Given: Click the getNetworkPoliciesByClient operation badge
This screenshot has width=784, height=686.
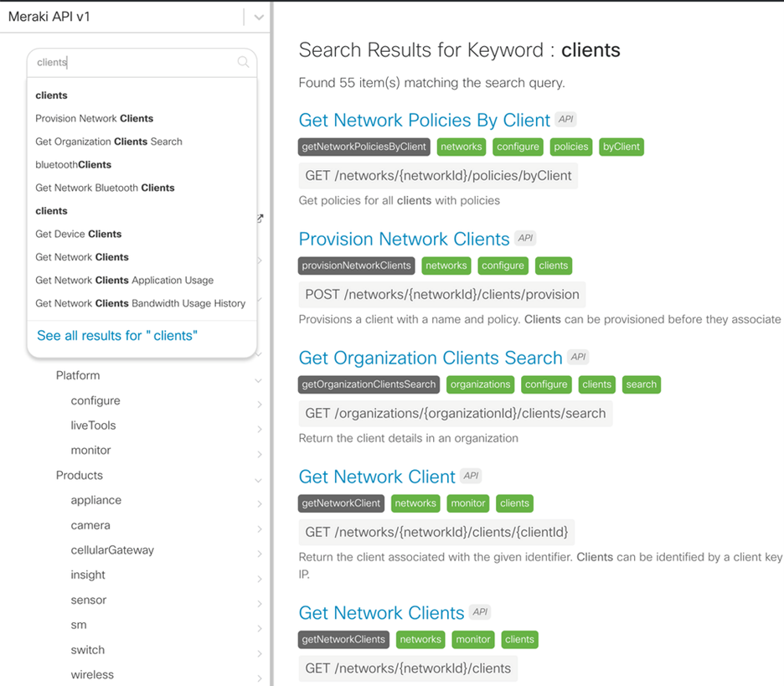Looking at the screenshot, I should point(364,147).
